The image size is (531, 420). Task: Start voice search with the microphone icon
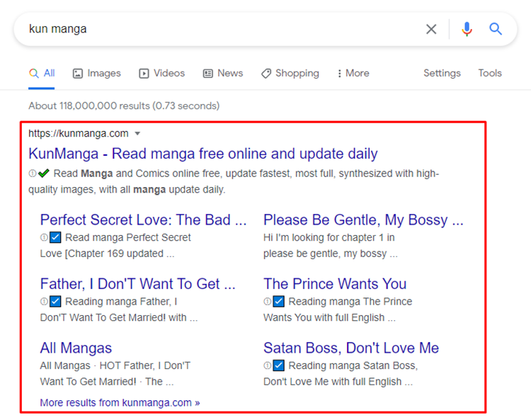point(467,29)
